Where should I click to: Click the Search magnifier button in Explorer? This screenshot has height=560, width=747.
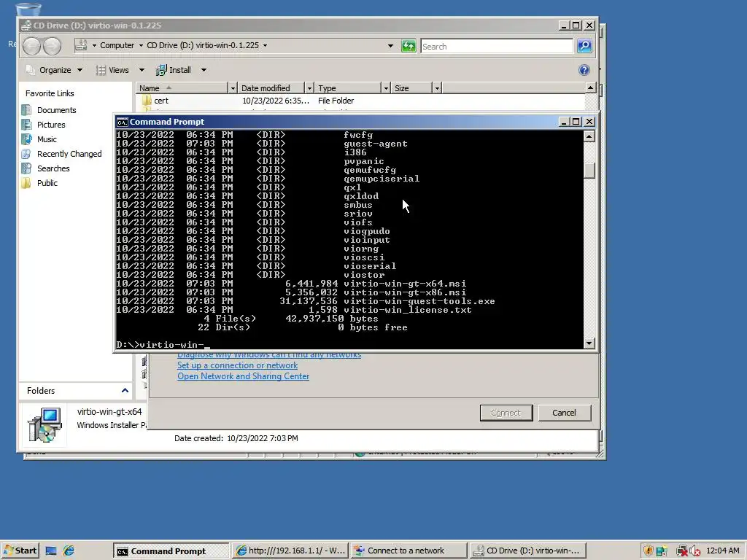(584, 46)
